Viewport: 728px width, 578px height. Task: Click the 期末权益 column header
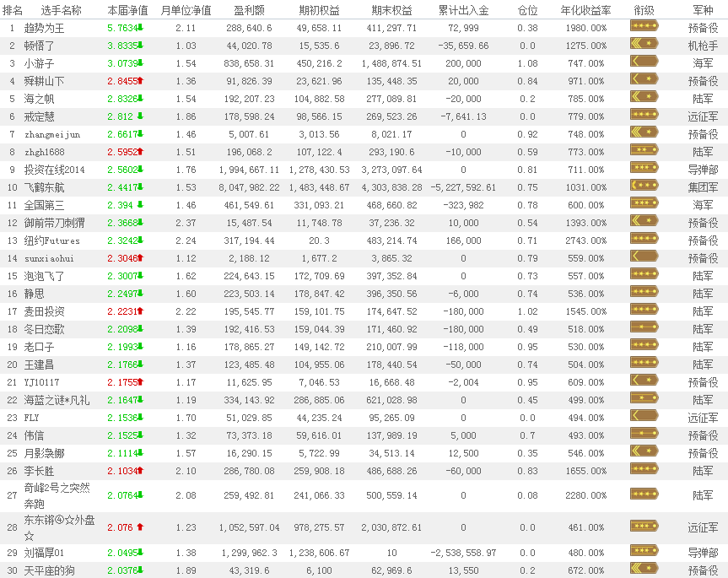(x=391, y=10)
